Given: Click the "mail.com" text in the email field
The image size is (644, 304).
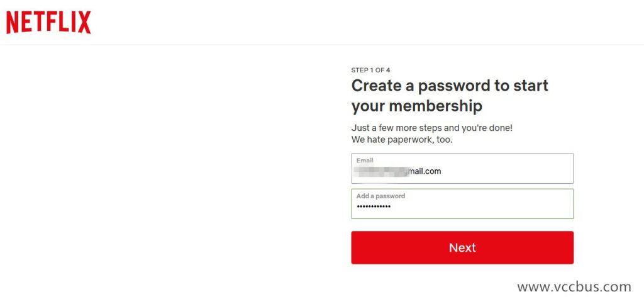Looking at the screenshot, I should [425, 171].
